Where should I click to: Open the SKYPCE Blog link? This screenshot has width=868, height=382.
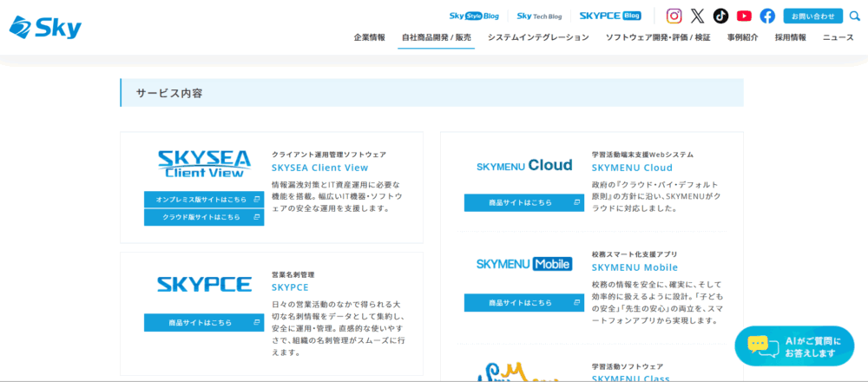(x=610, y=16)
